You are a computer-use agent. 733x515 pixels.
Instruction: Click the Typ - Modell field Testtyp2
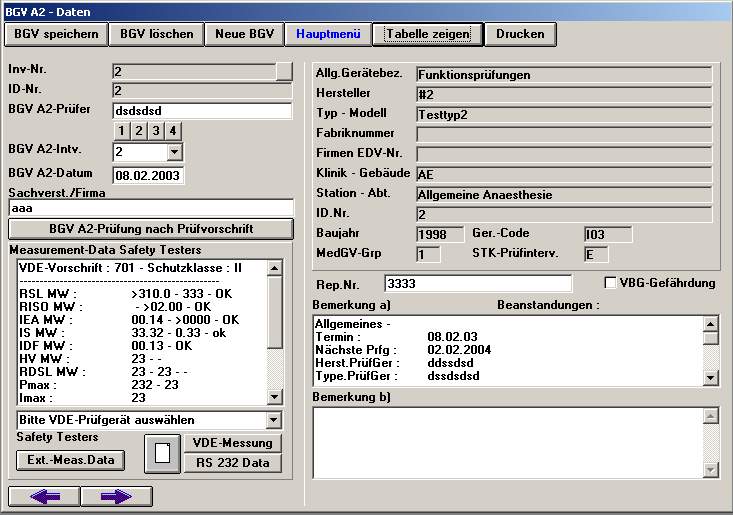(x=564, y=115)
